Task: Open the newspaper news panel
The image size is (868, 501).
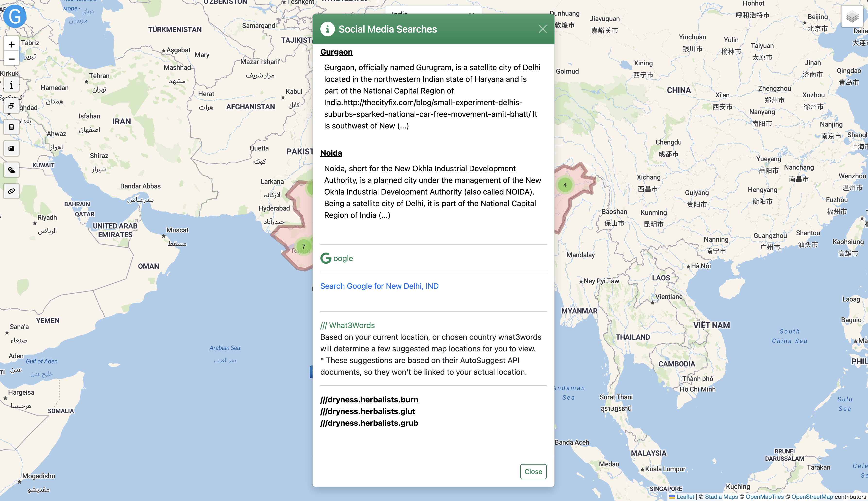Action: (x=11, y=148)
